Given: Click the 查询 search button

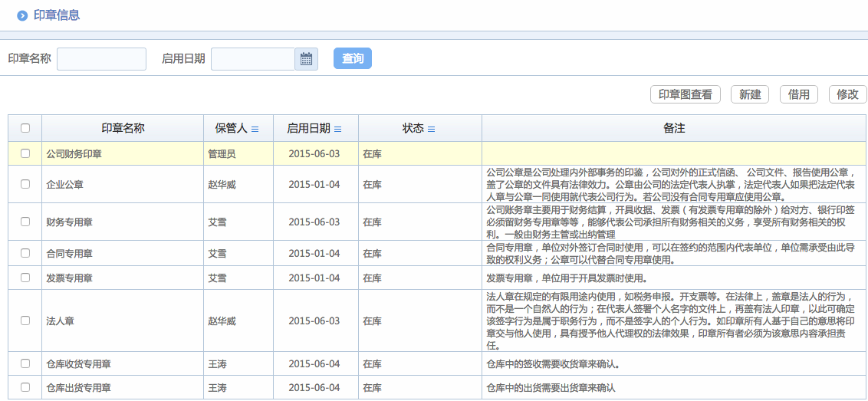Looking at the screenshot, I should pos(353,59).
